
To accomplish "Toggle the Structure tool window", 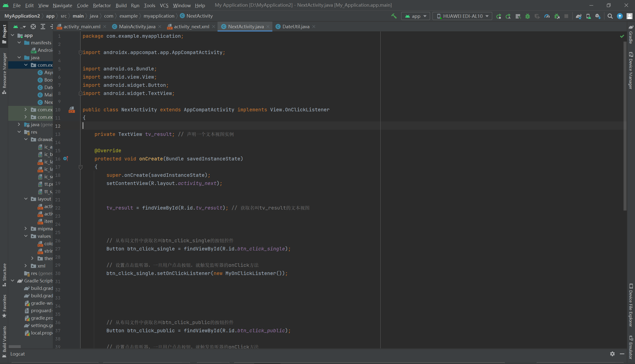I will [4, 274].
